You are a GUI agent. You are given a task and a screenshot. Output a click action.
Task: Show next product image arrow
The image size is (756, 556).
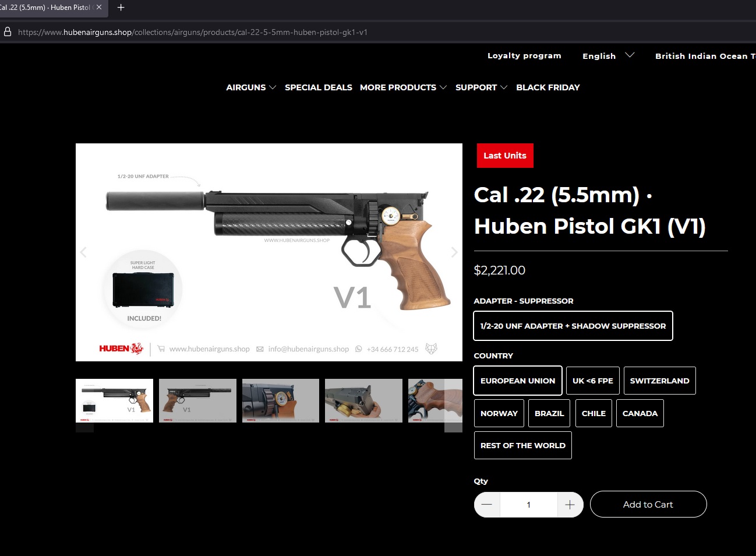pyautogui.click(x=454, y=252)
